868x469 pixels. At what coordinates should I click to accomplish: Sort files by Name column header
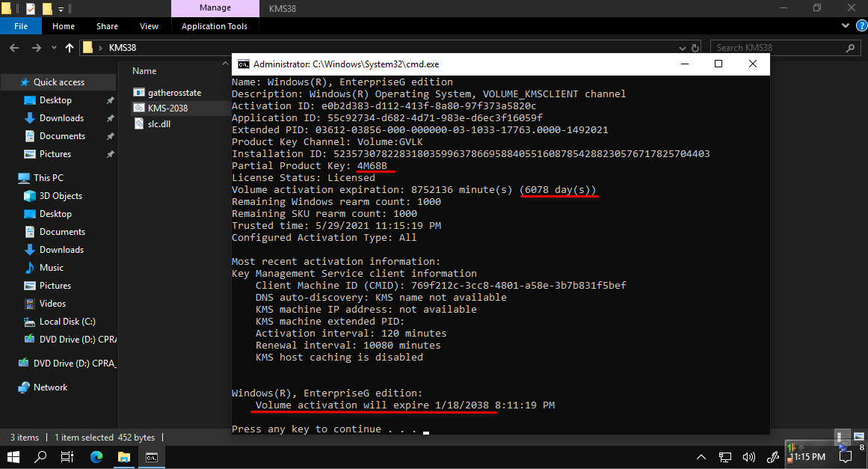click(x=144, y=71)
